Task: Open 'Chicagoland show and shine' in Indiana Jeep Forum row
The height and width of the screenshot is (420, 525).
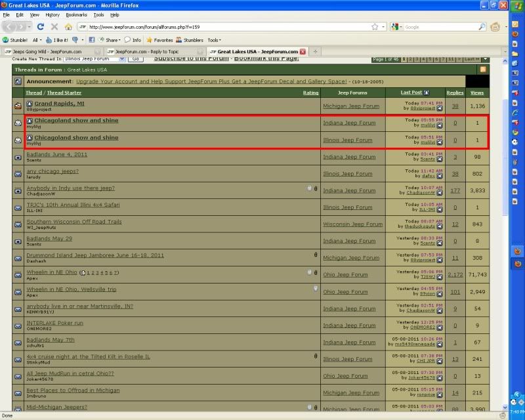Action: click(x=76, y=120)
